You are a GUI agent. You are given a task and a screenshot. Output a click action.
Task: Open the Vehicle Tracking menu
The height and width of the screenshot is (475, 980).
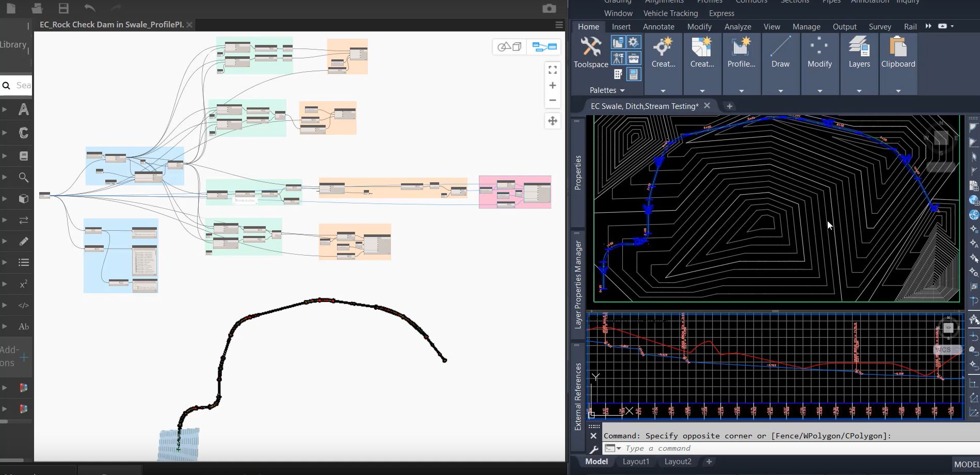tap(670, 13)
